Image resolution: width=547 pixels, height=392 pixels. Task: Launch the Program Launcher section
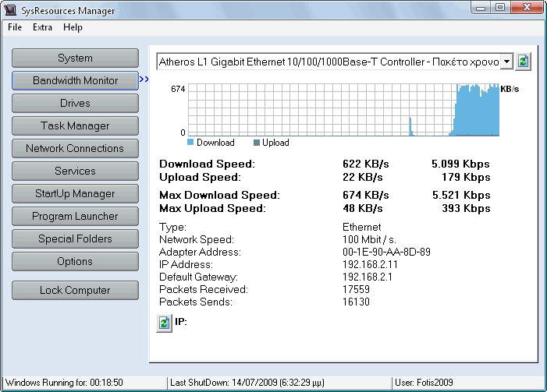[75, 217]
